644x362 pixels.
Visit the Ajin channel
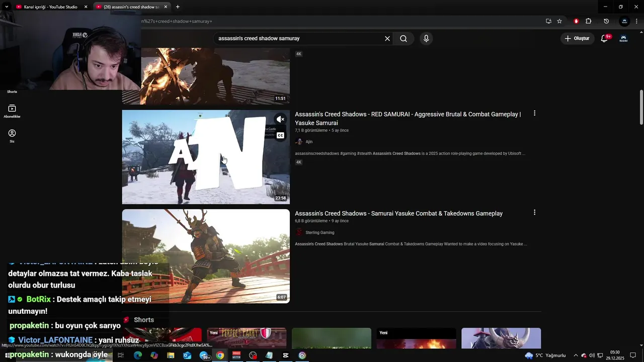[309, 142]
